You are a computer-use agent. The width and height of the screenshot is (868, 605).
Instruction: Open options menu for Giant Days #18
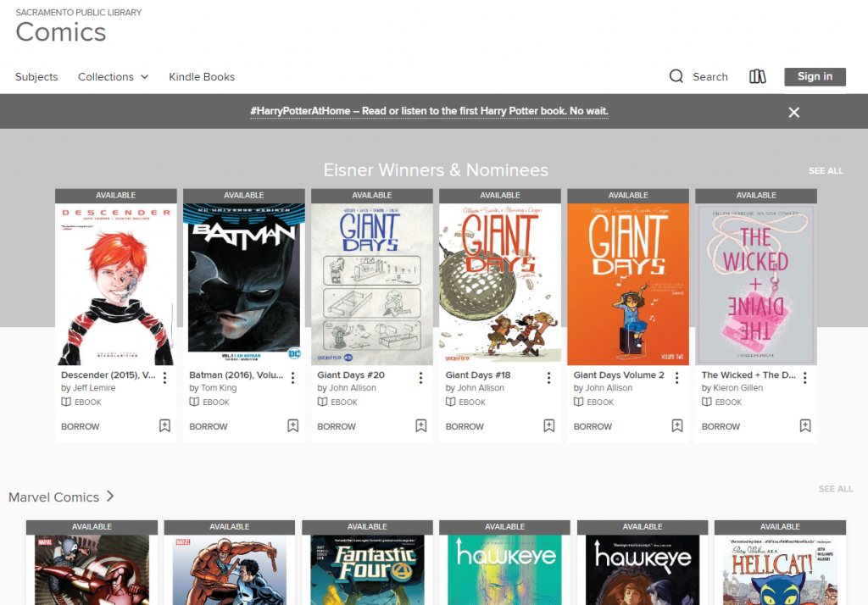548,378
